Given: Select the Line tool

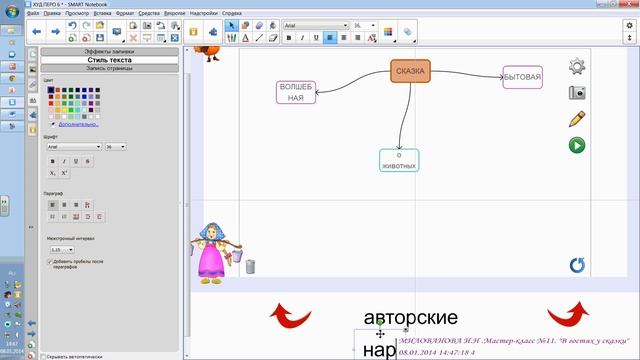Looking at the screenshot, I should (259, 38).
